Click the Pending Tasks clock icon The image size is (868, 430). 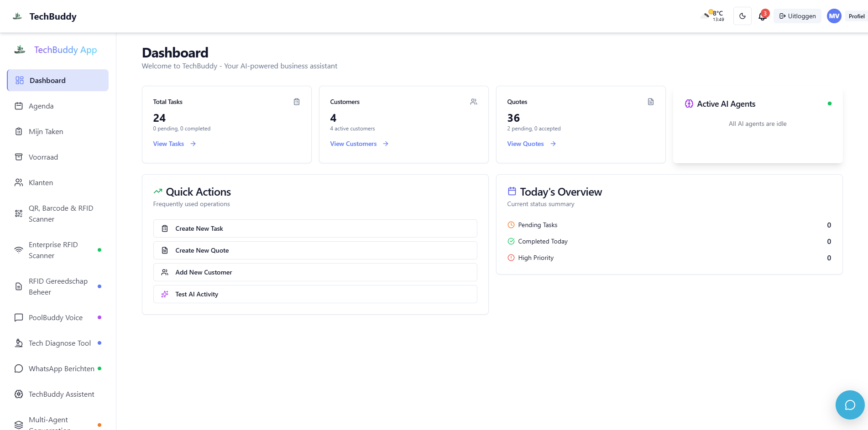[x=511, y=225]
